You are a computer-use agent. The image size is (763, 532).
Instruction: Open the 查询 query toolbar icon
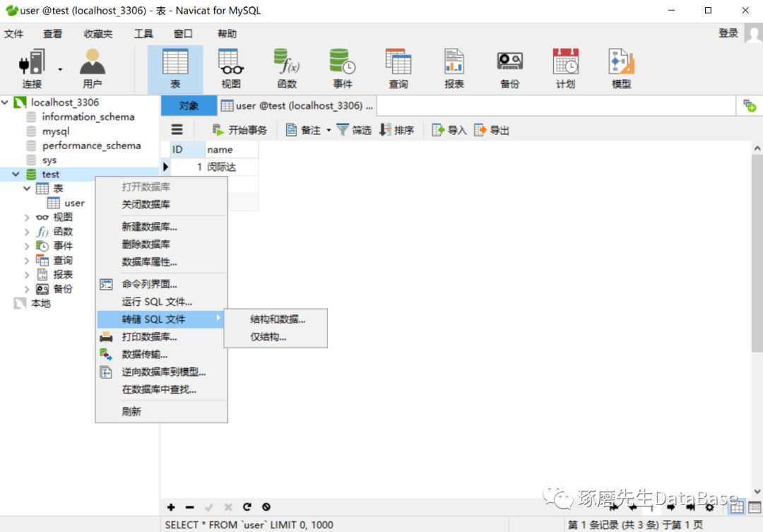coord(398,69)
